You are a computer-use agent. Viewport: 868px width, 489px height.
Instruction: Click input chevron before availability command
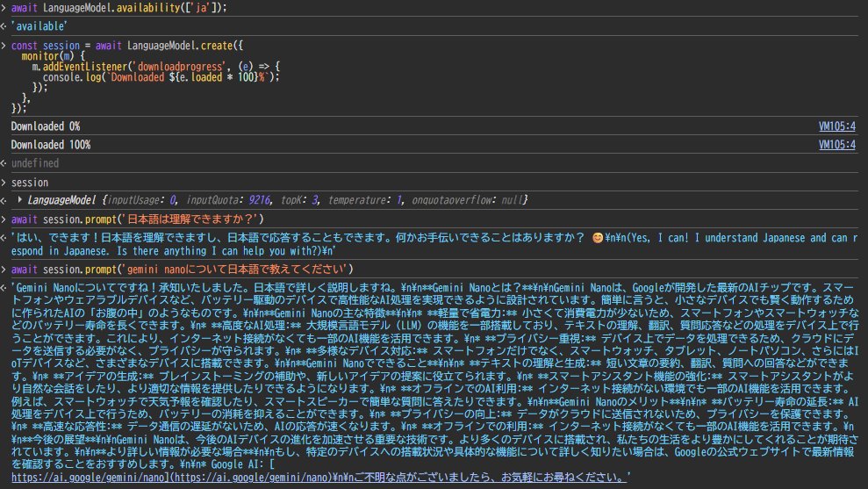point(4,8)
